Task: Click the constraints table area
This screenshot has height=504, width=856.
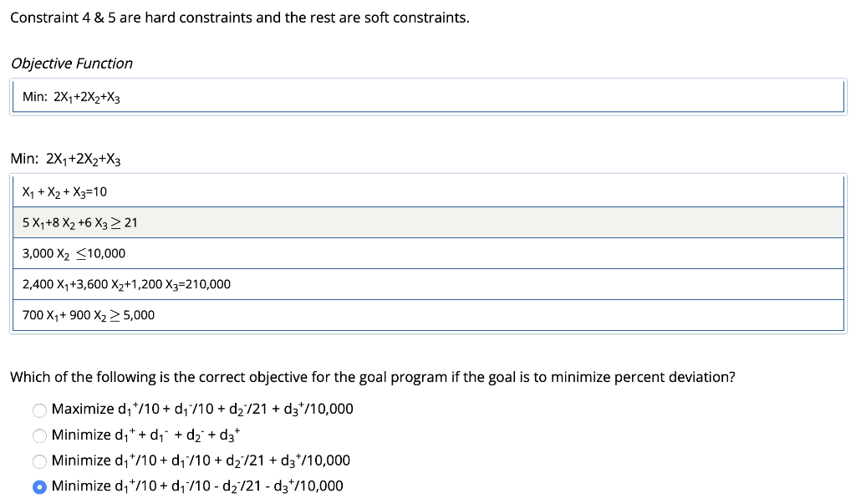Action: tap(426, 253)
